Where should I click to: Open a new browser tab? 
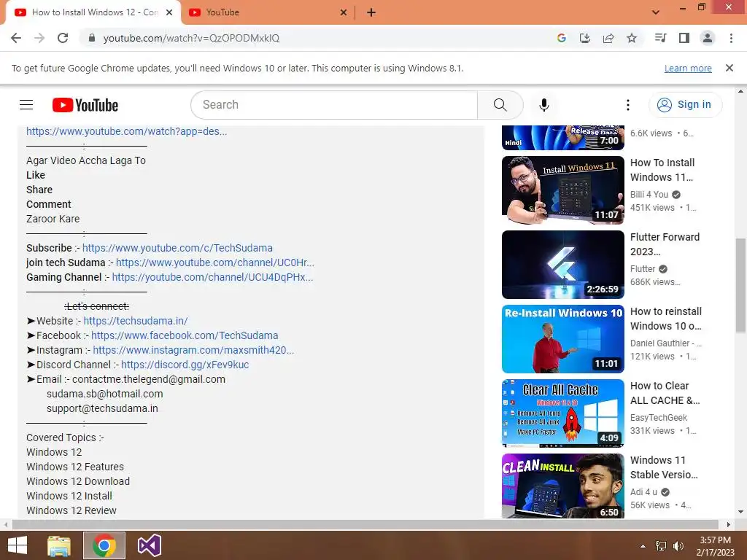[371, 12]
